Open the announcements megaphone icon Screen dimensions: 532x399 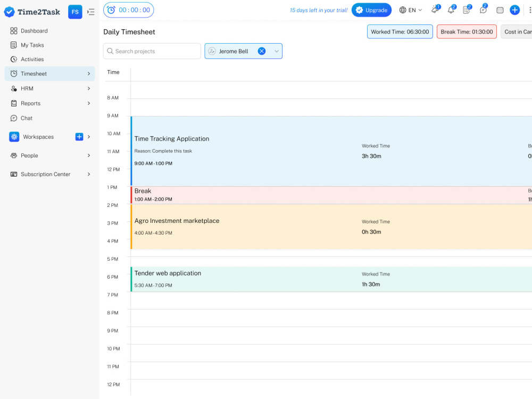pyautogui.click(x=435, y=10)
